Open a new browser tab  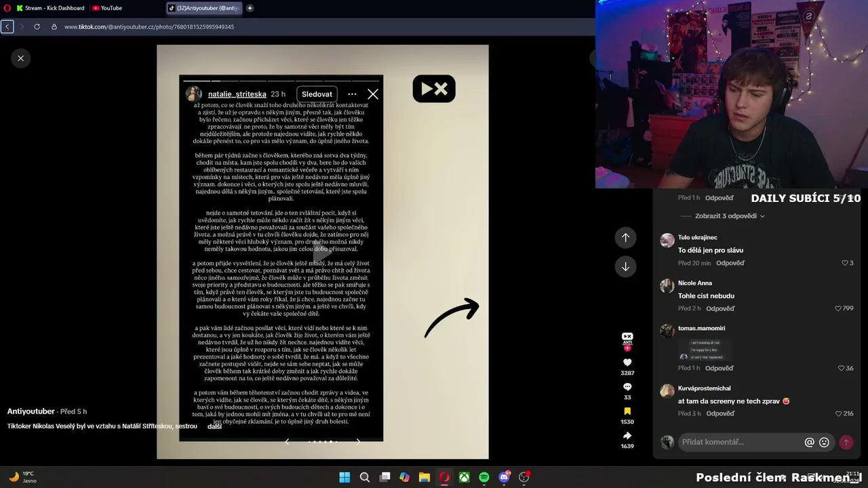pyautogui.click(x=250, y=8)
